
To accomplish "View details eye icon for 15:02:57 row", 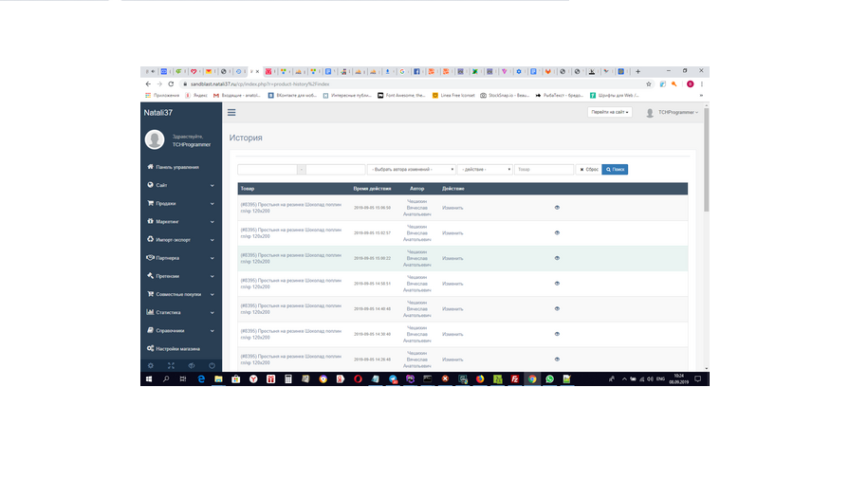I will click(x=557, y=233).
